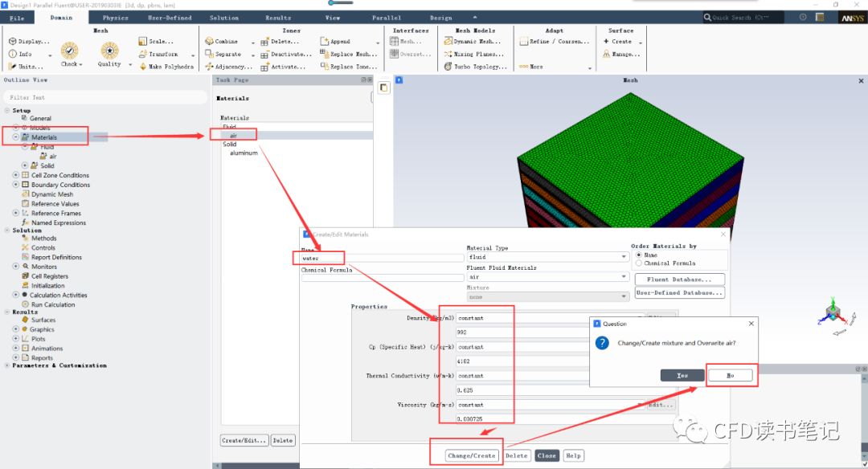This screenshot has width=868, height=469.
Task: Open Turbo Topology settings
Action: pyautogui.click(x=476, y=67)
